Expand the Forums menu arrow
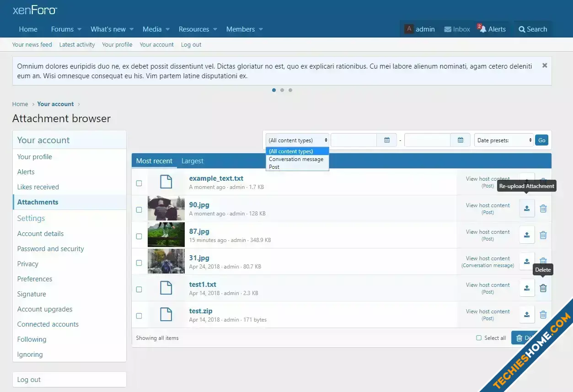The width and height of the screenshot is (573, 392). tap(79, 29)
